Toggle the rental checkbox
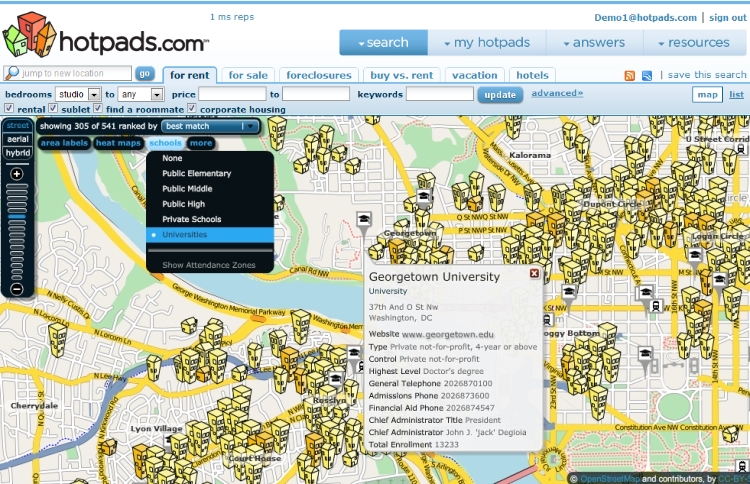750x484 pixels. coord(9,108)
